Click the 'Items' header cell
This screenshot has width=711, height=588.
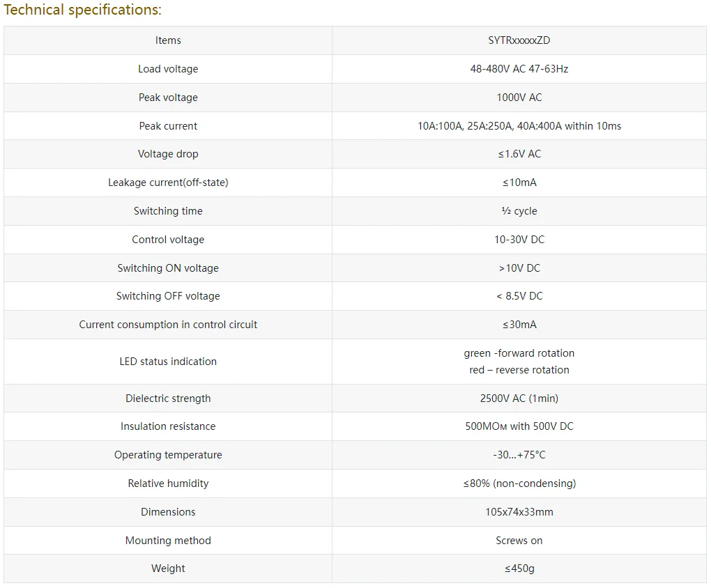coord(168,40)
